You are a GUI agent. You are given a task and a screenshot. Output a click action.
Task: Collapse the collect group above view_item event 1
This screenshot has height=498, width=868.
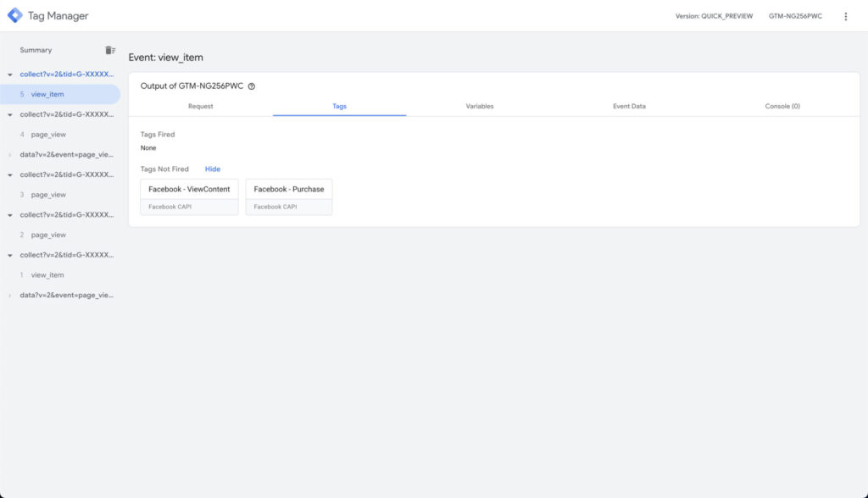[9, 255]
